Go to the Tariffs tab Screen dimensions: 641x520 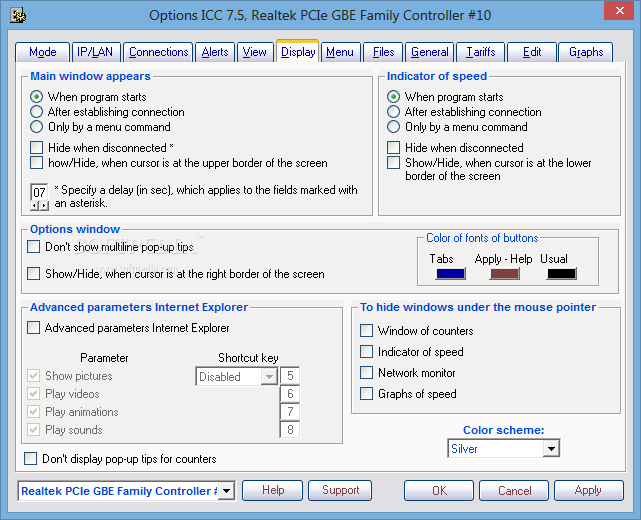(481, 52)
